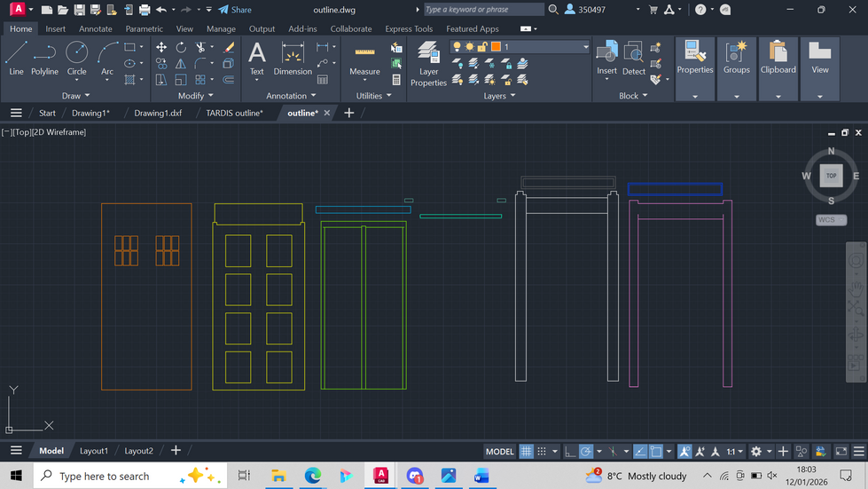This screenshot has height=489, width=868.
Task: Click the Share button
Action: 235,10
